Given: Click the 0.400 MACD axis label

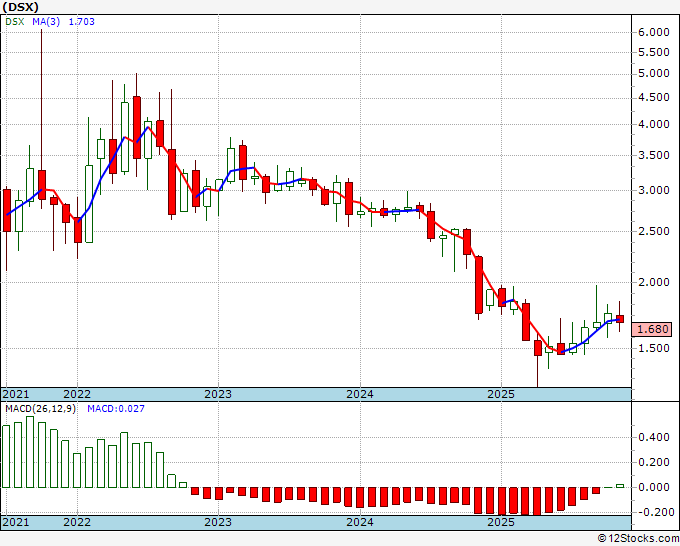Looking at the screenshot, I should (654, 437).
